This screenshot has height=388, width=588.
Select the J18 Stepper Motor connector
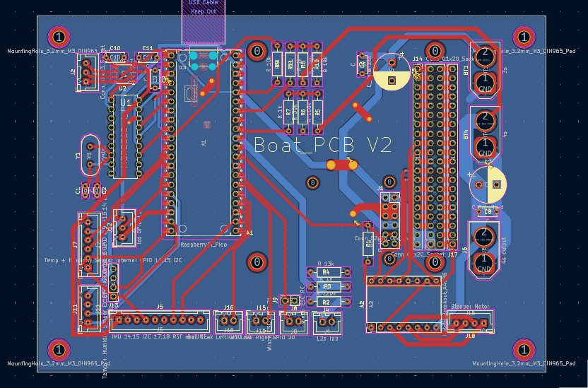tap(470, 322)
